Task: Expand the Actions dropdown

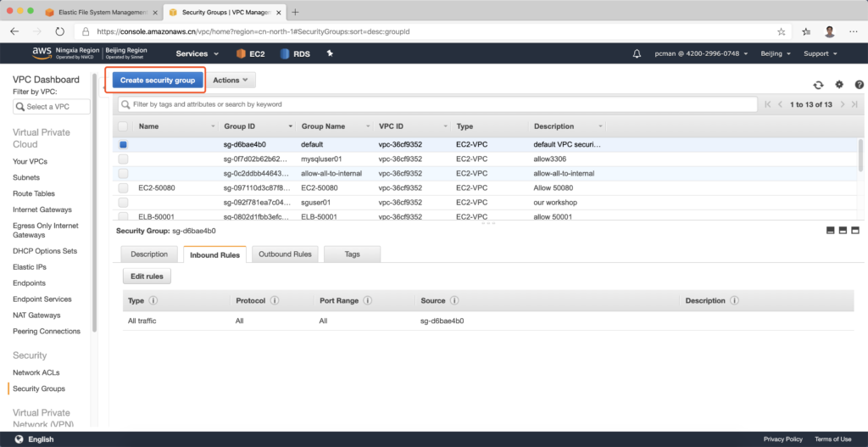Action: tap(231, 81)
